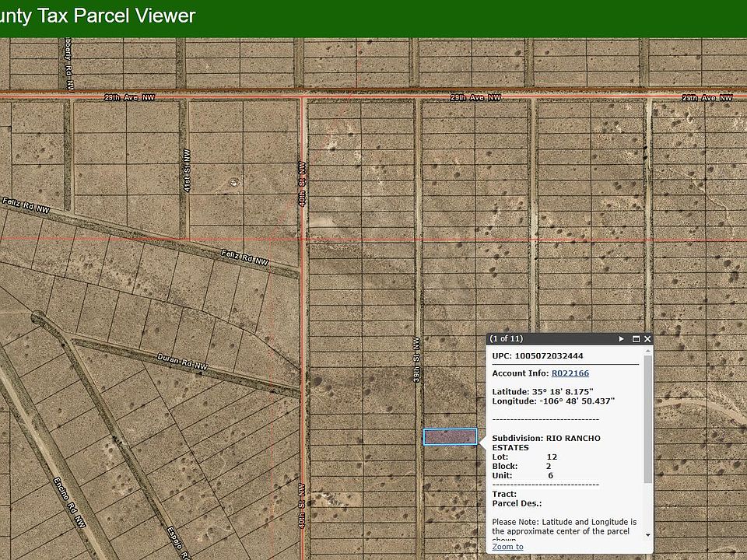747x560 pixels.
Task: Click the popup vertical scrollbar thumb
Action: 648,420
